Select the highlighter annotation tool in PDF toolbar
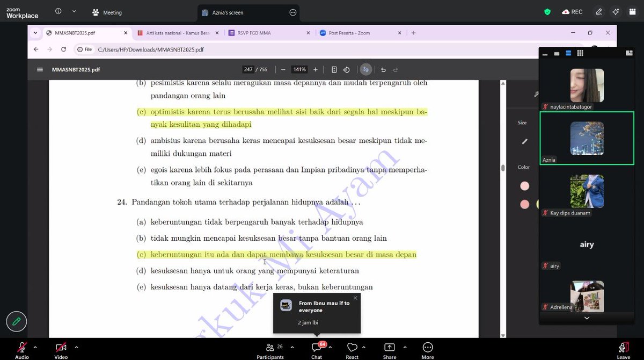Screen dimensions: 644x360 (x=365, y=69)
